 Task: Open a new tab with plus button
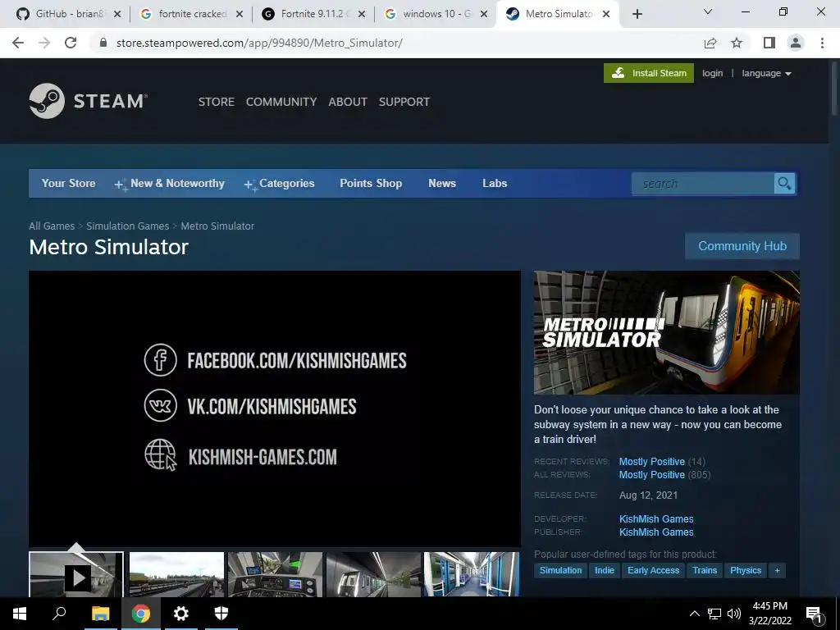[637, 14]
